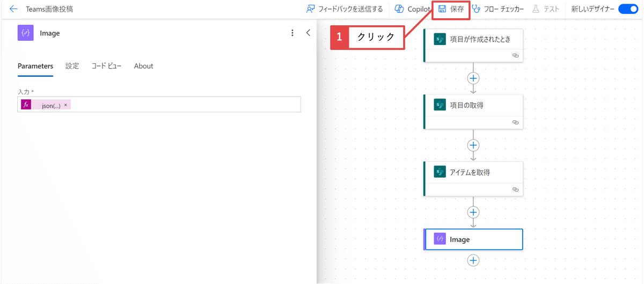The width and height of the screenshot is (644, 284).
Task: Click the 保存 save button
Action: pyautogui.click(x=451, y=9)
